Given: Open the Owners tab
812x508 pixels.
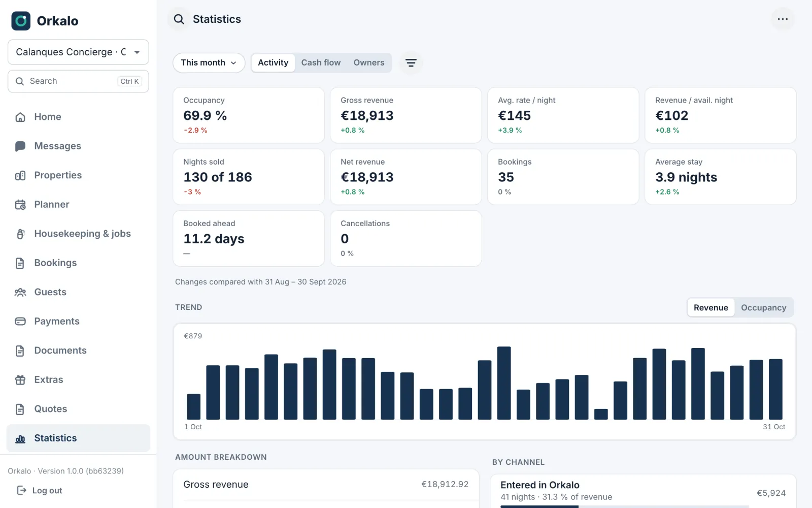Looking at the screenshot, I should [369, 63].
